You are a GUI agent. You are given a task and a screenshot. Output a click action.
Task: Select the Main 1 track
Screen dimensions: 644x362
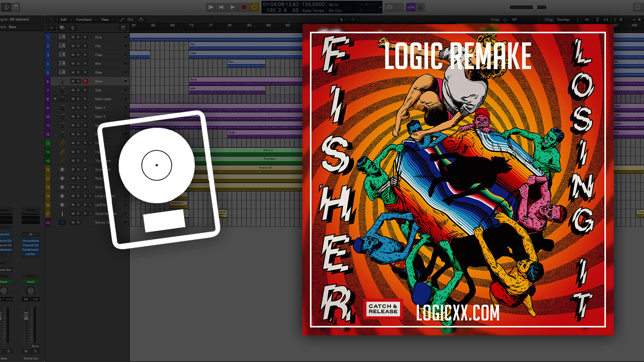(x=100, y=108)
